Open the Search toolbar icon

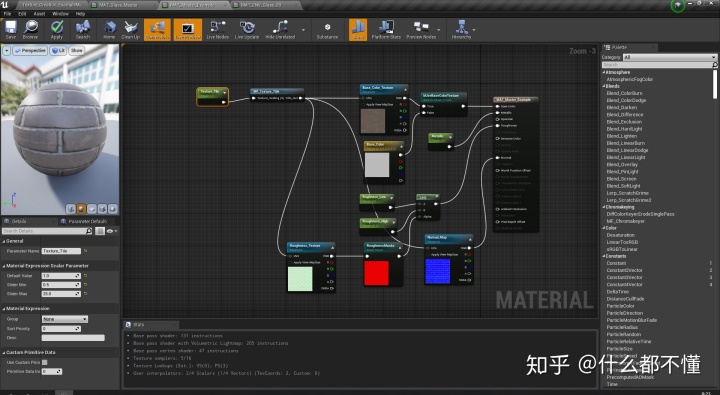(x=83, y=29)
